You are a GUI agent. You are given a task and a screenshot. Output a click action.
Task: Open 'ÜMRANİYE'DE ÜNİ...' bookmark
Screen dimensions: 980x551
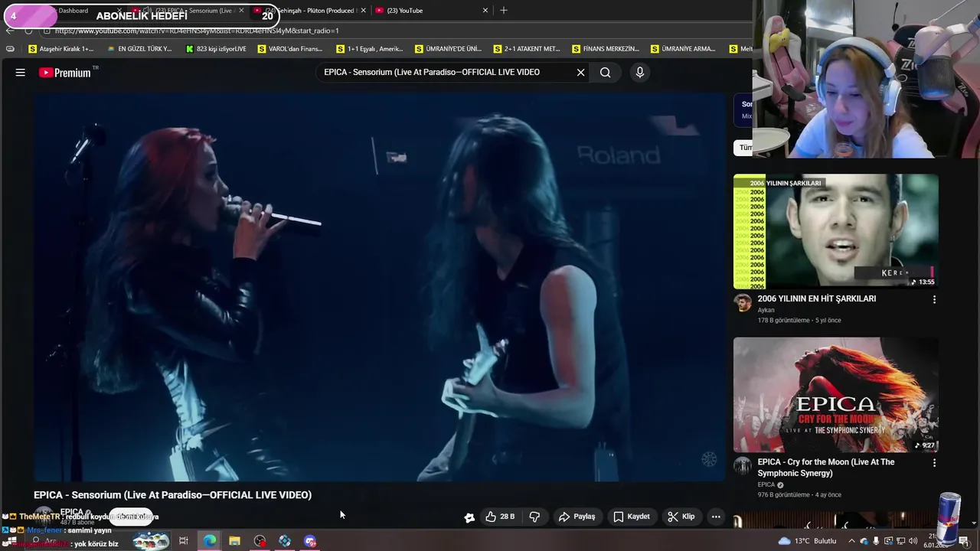(x=449, y=49)
